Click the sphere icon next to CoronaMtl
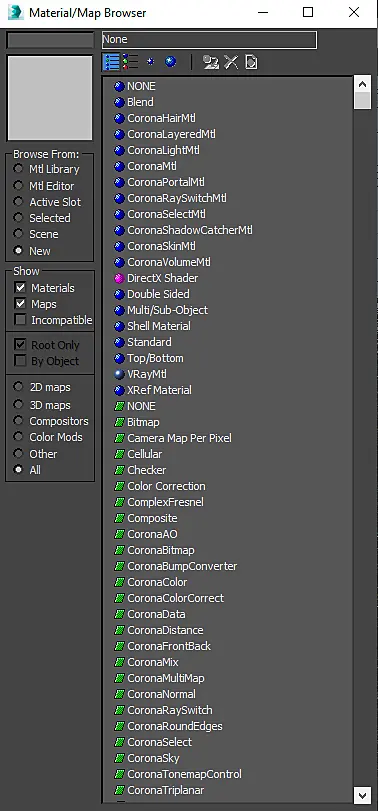 click(119, 166)
